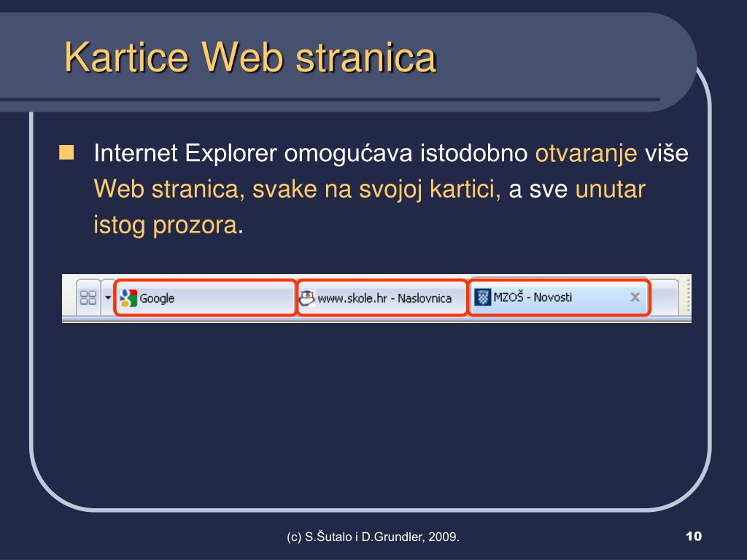
Task: Open the Quick Tabs grid view
Action: click(88, 297)
